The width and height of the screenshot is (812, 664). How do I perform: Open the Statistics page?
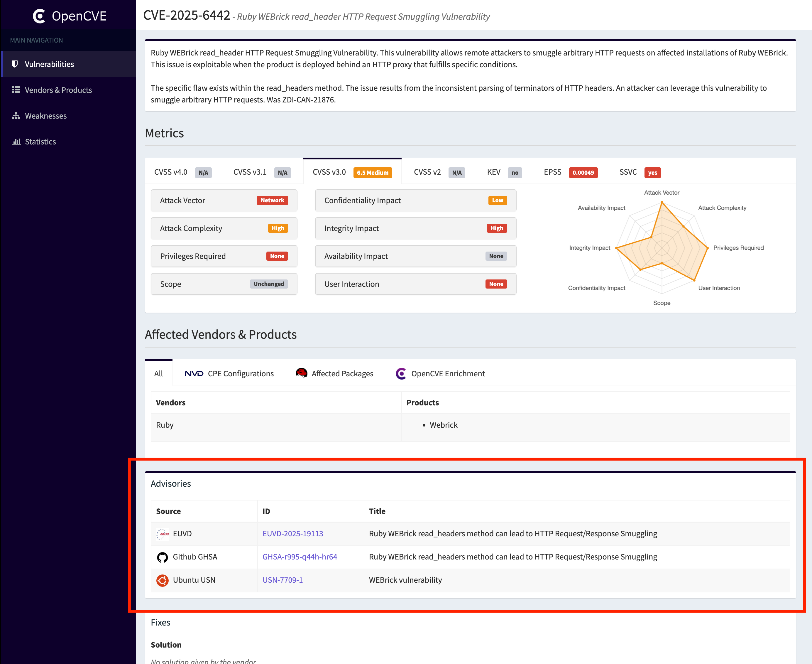click(68, 141)
